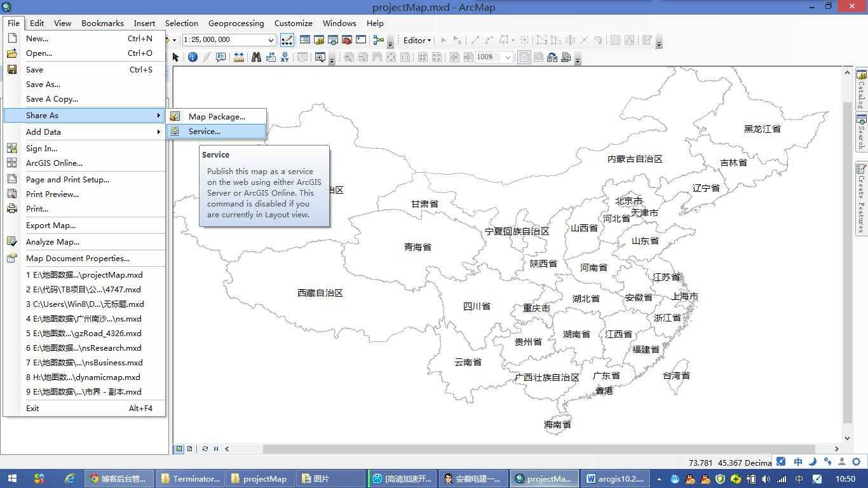Choose Map Package... in the submenu
The height and width of the screenshot is (488, 868).
point(216,116)
